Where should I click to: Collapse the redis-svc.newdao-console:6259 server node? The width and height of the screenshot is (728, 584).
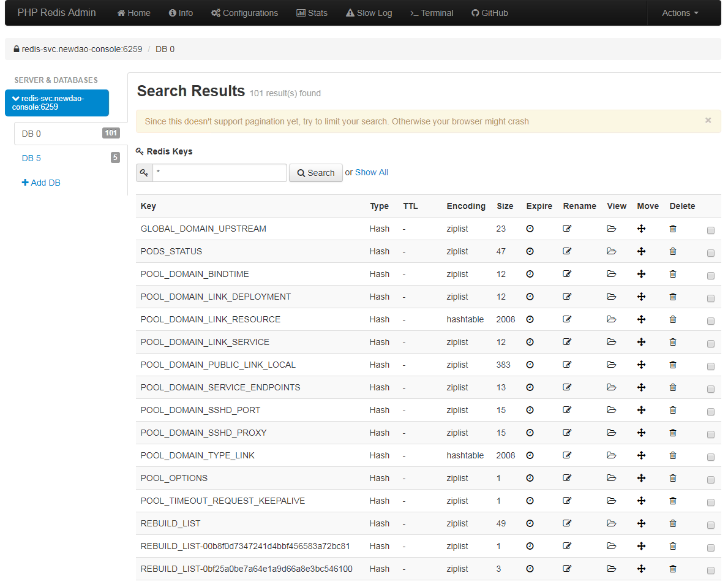[56, 102]
